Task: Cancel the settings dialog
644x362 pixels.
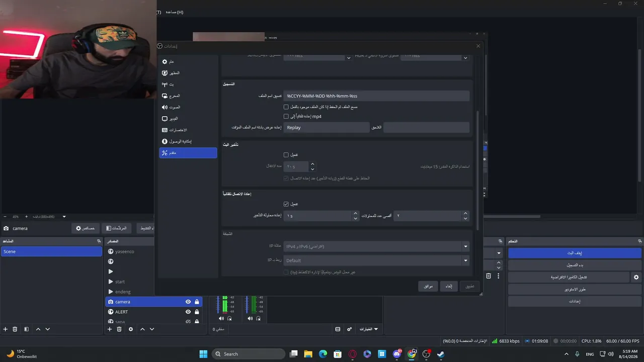Action: [x=449, y=286]
